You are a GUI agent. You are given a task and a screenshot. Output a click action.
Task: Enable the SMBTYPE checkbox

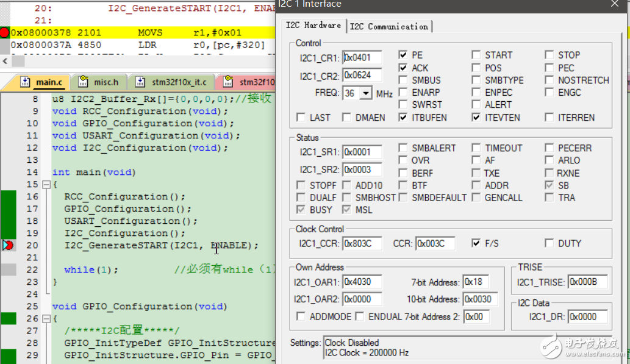[476, 80]
